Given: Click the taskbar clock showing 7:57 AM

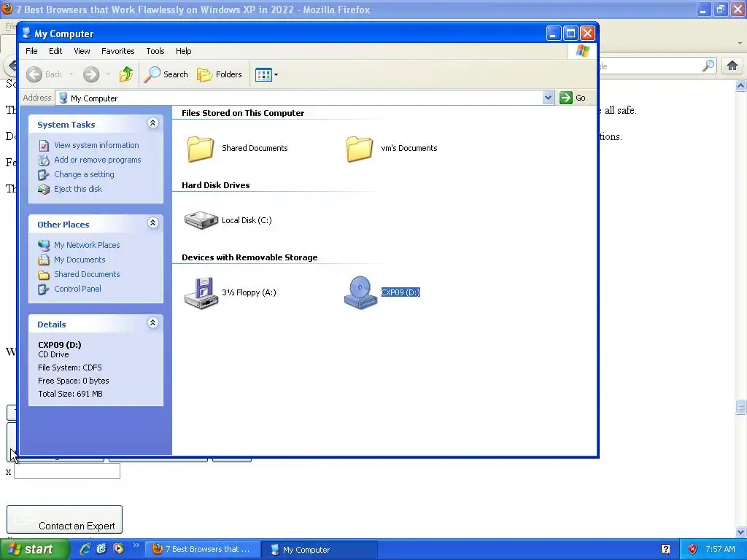Looking at the screenshot, I should tap(720, 550).
